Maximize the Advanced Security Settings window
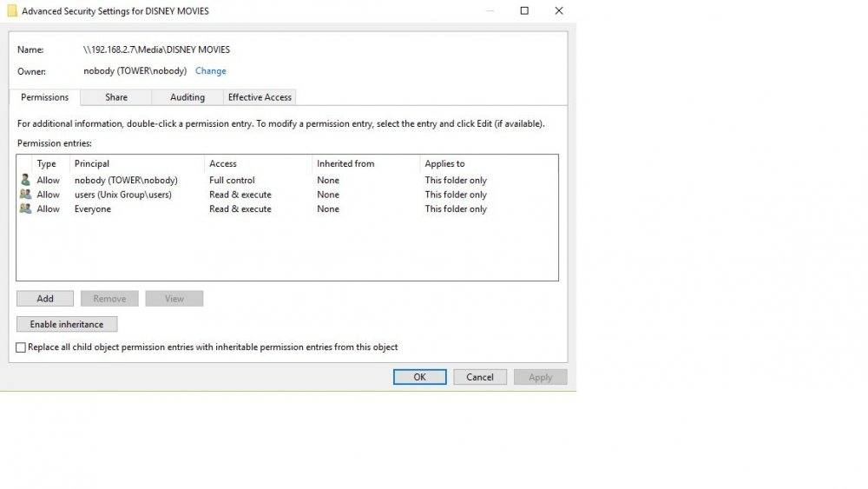The image size is (868, 489). click(x=524, y=10)
